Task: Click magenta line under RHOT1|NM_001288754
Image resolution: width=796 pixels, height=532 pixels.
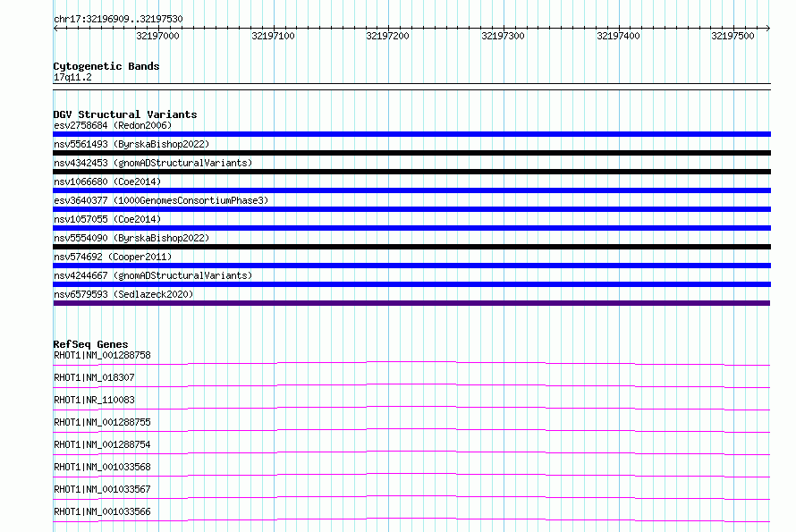Action: click(411, 452)
